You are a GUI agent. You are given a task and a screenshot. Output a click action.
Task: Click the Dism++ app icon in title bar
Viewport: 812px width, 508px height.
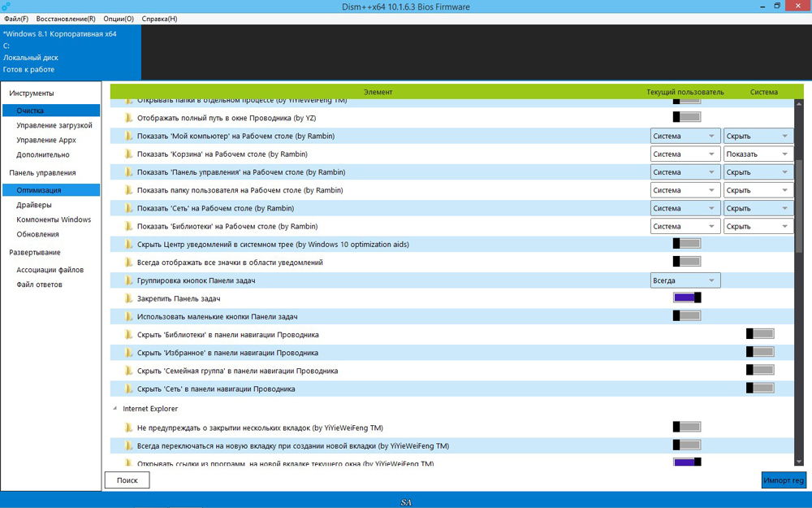click(6, 7)
